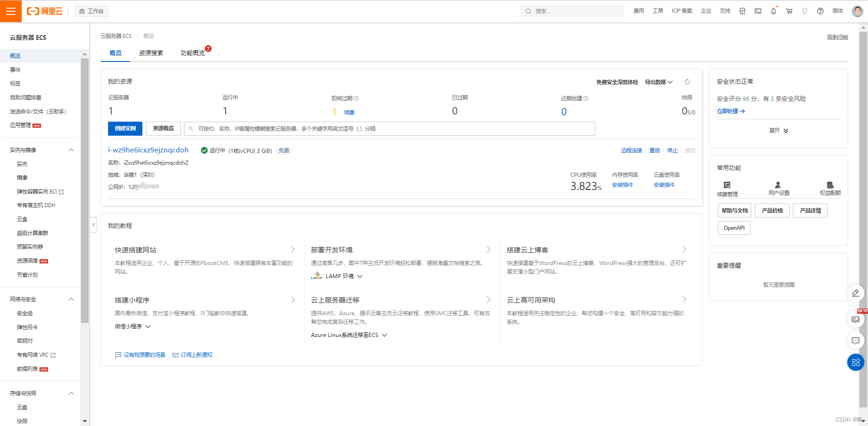The height and width of the screenshot is (426, 868).
Task: Open the hamburger main menu
Action: pos(11,11)
